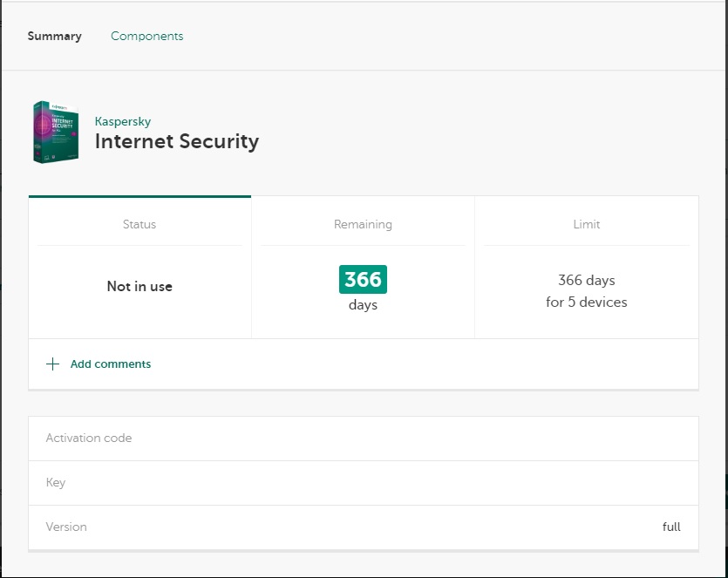The width and height of the screenshot is (728, 578).
Task: Click the full version value
Action: click(671, 527)
